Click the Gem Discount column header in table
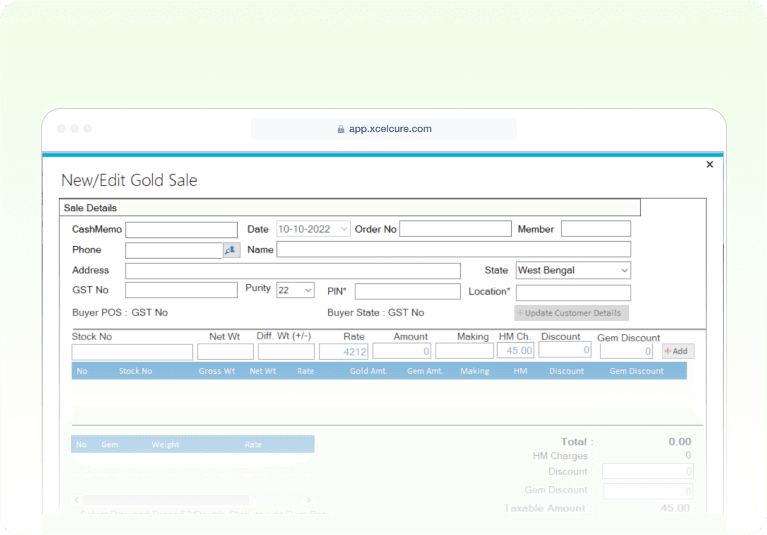The height and width of the screenshot is (535, 767). 636,371
